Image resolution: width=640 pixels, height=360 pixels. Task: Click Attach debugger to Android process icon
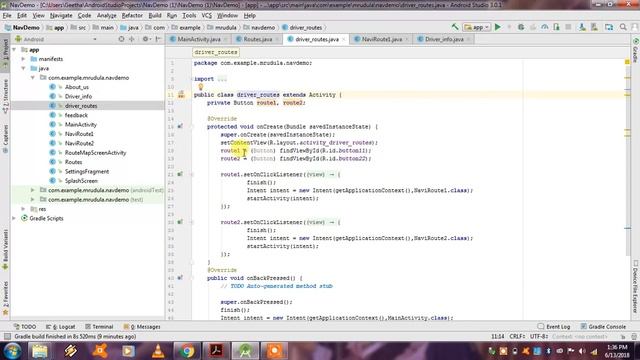[x=556, y=27]
